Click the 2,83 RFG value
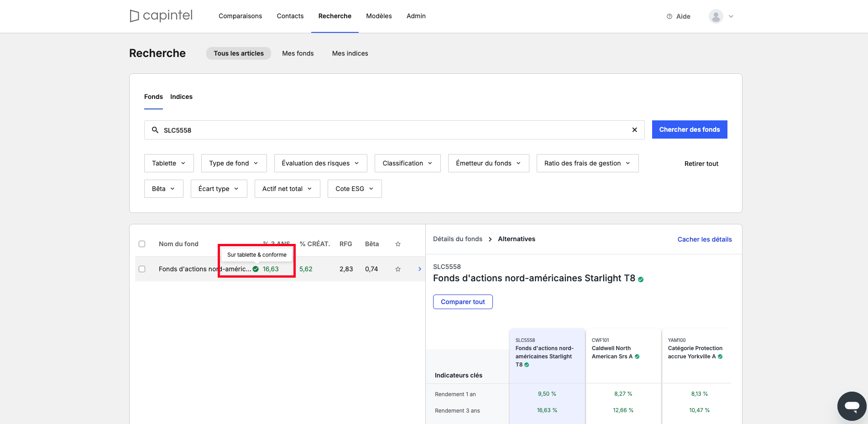This screenshot has height=424, width=868. coord(346,269)
